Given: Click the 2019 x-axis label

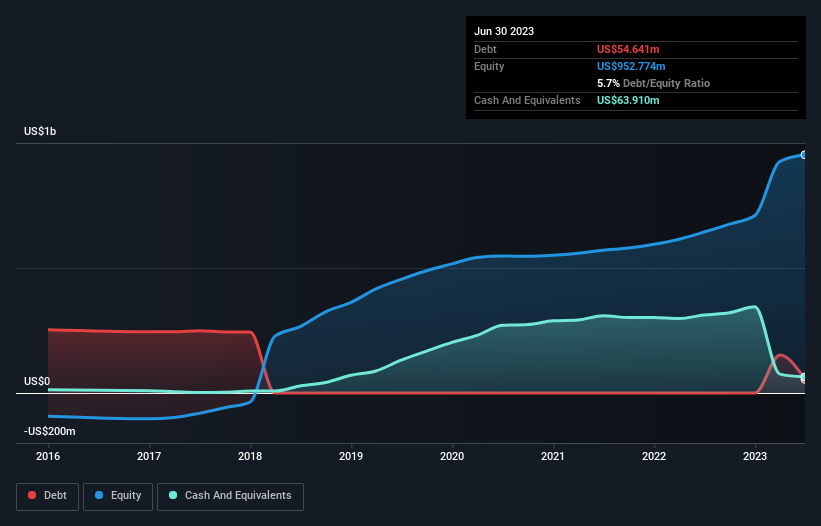Looking at the screenshot, I should [351, 456].
